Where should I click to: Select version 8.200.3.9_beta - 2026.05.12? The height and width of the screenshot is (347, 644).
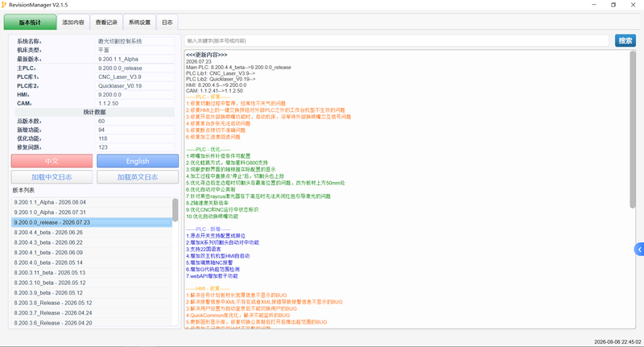click(92, 293)
